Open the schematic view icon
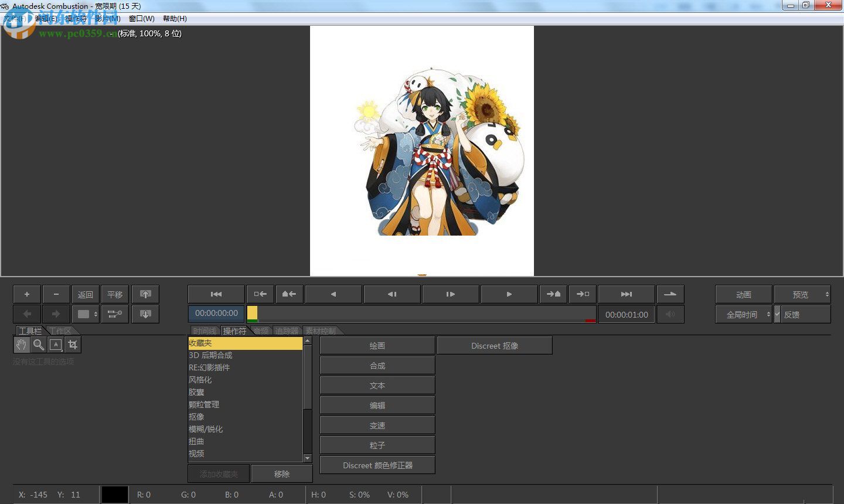 point(115,314)
